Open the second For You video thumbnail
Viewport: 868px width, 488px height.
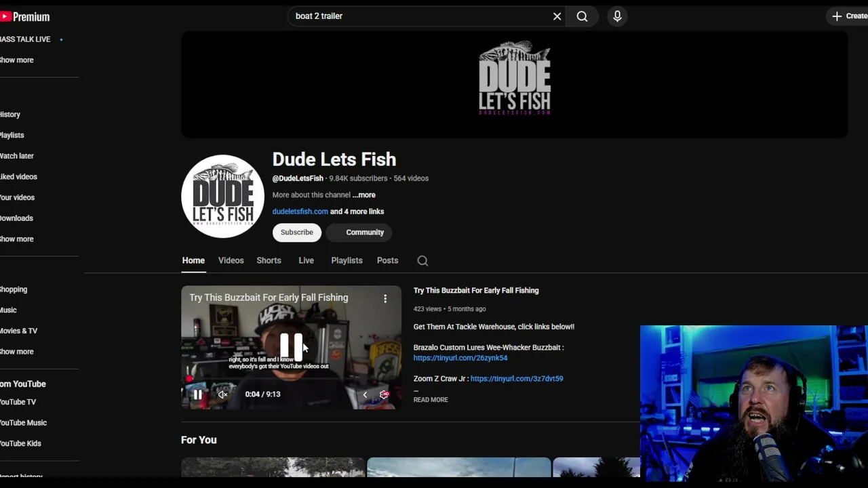pyautogui.click(x=459, y=467)
